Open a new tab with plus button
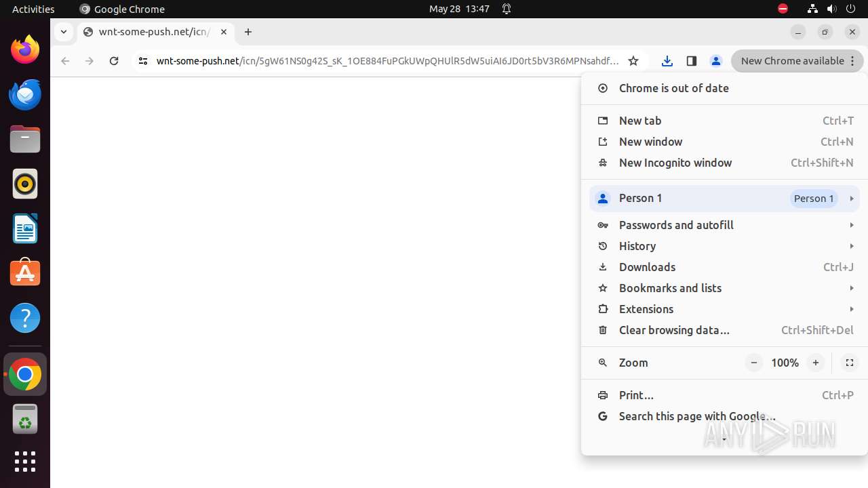 coord(248,32)
